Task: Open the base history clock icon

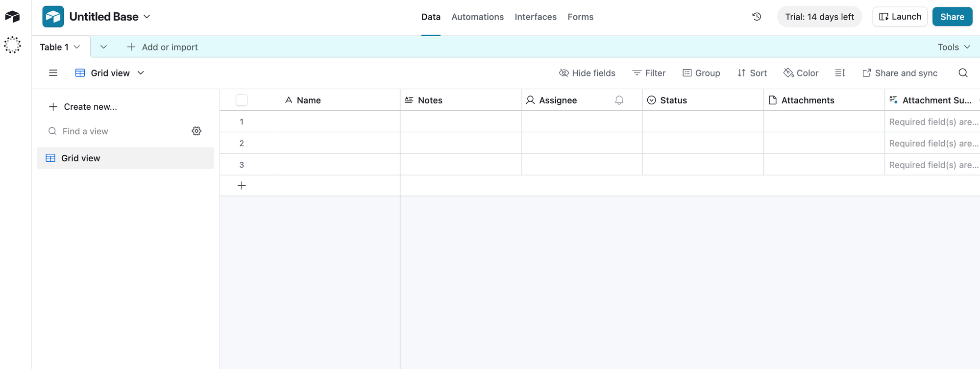Action: pyautogui.click(x=757, y=17)
